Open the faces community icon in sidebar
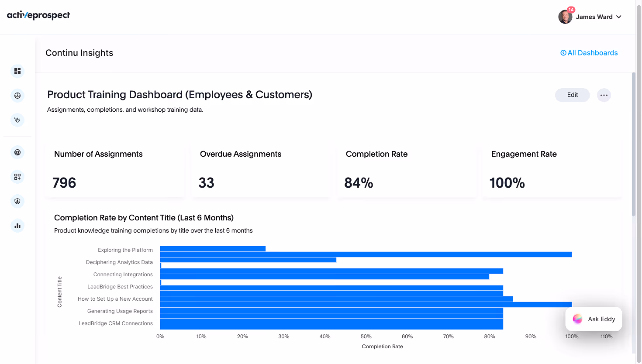 [17, 152]
